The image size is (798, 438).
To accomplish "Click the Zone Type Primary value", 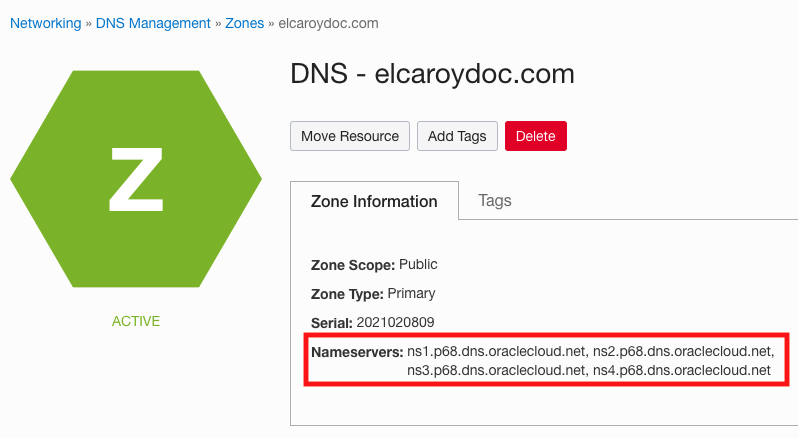I will tap(411, 294).
